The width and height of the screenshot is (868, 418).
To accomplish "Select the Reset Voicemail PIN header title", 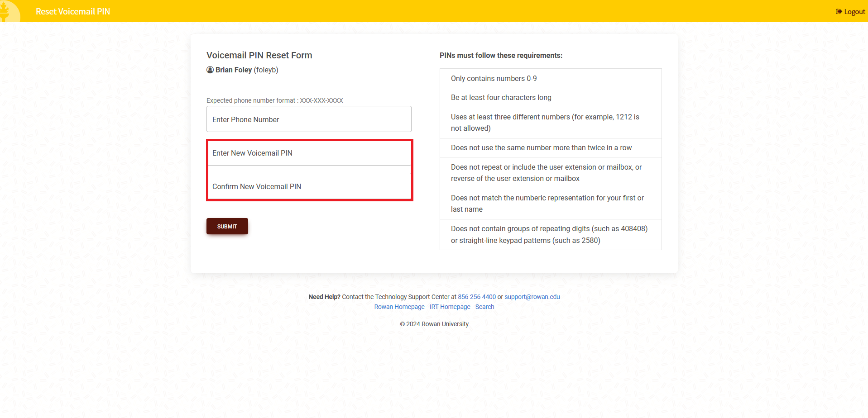I will 72,11.
